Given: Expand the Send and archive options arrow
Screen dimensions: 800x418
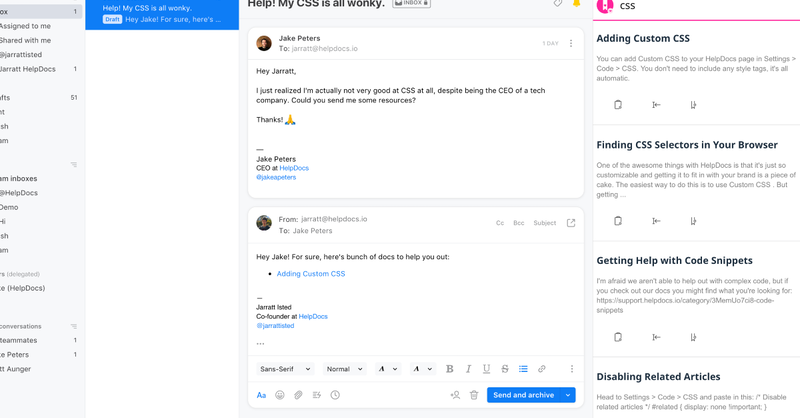Looking at the screenshot, I should pyautogui.click(x=568, y=395).
